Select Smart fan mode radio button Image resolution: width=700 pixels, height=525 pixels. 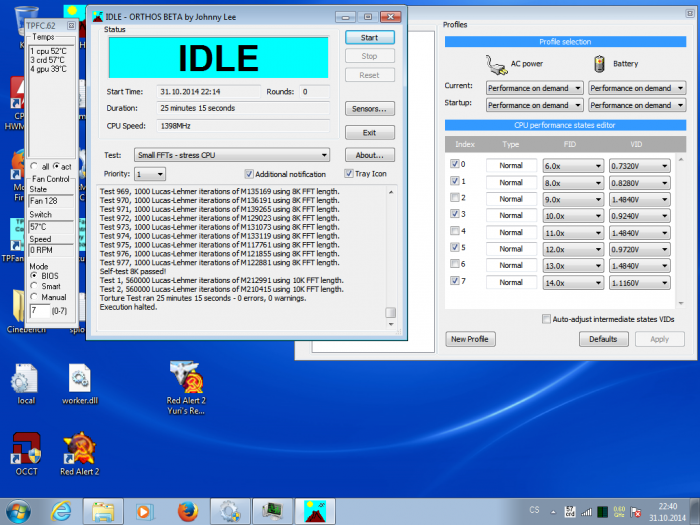35,285
